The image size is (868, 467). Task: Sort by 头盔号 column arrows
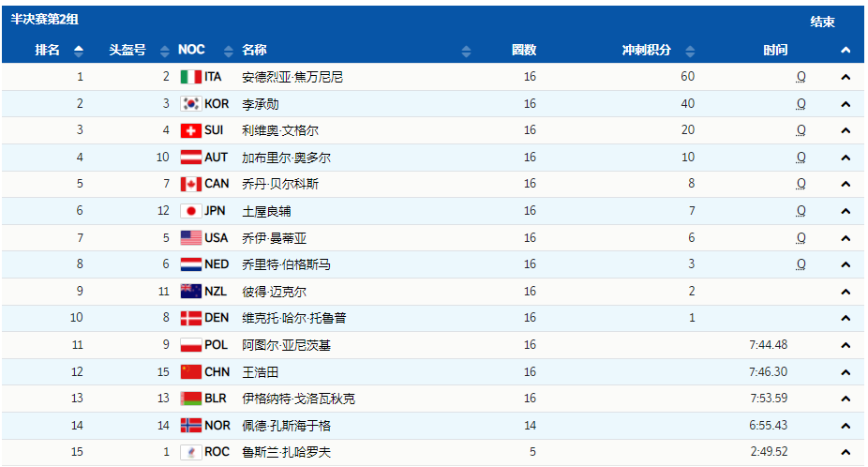pyautogui.click(x=161, y=51)
